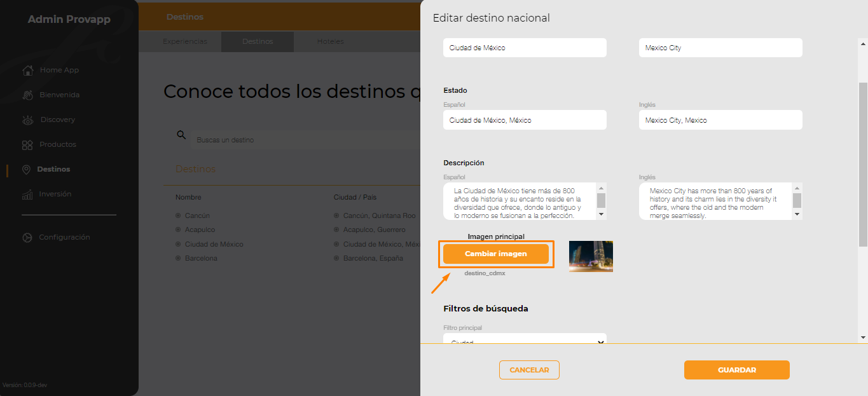Image resolution: width=868 pixels, height=396 pixels.
Task: Click the panel scrollbar down arrow
Action: tap(863, 338)
